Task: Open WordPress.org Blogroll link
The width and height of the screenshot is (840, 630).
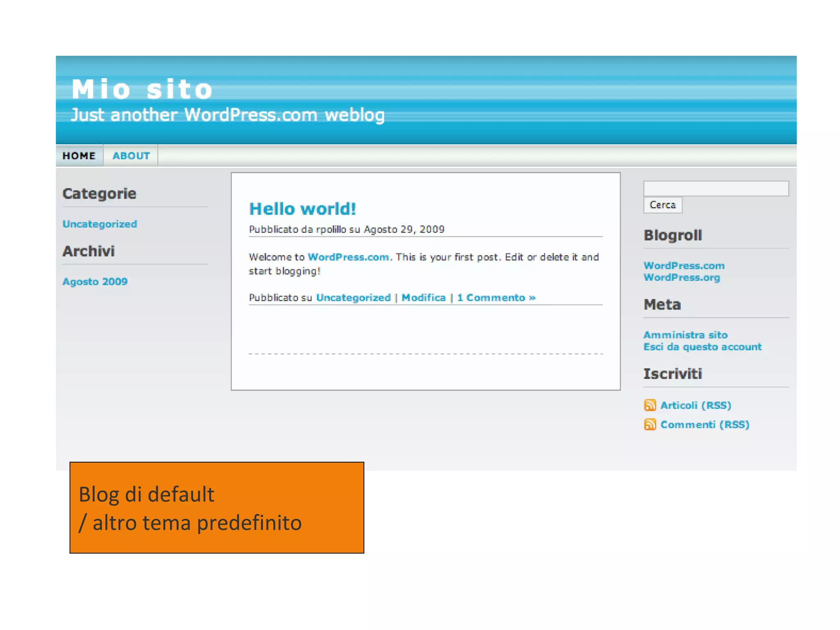Action: coord(682,277)
